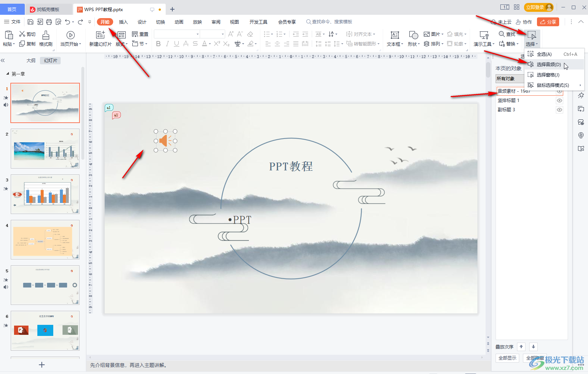This screenshot has height=374, width=588.
Task: Open the font size combo box
Action: coord(213,34)
